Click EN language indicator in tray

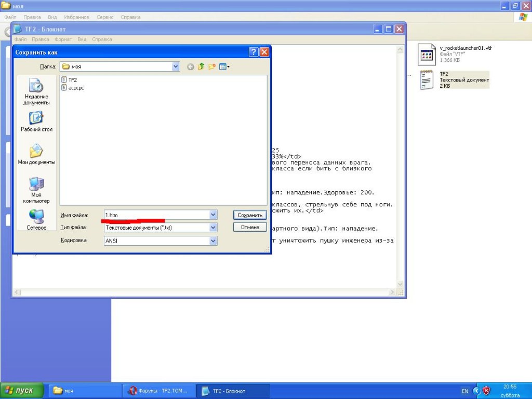click(465, 391)
